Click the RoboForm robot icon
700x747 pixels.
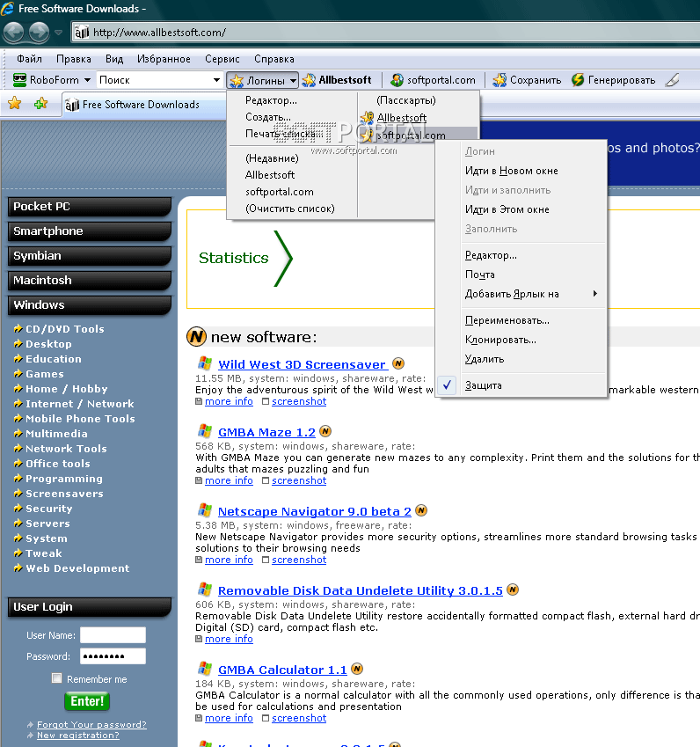[x=19, y=80]
